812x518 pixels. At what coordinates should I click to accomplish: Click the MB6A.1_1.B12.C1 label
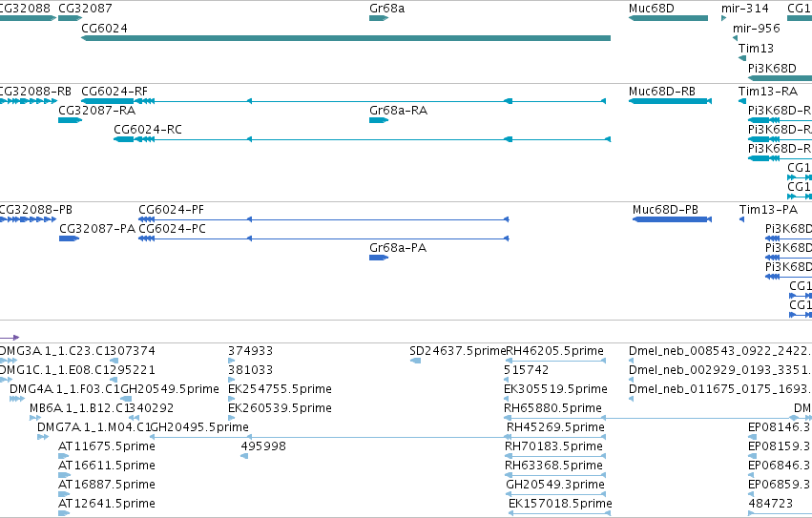point(78,407)
